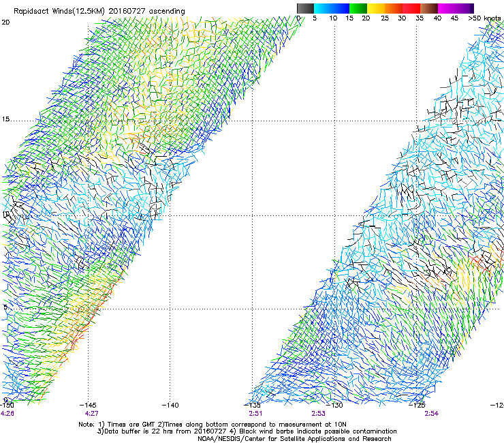Click the longitude label '-145'
The image size is (504, 443).
[88, 406]
